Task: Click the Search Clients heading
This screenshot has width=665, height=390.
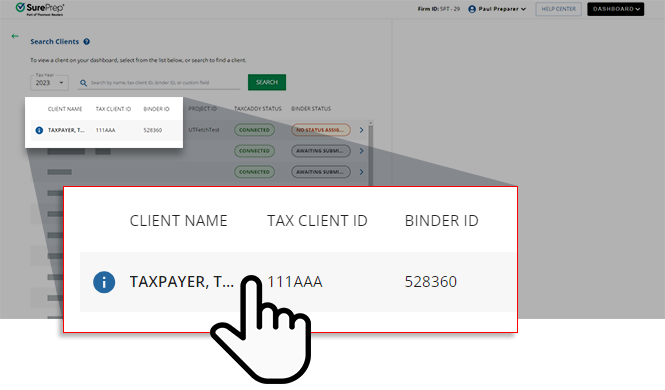Action: (x=55, y=42)
